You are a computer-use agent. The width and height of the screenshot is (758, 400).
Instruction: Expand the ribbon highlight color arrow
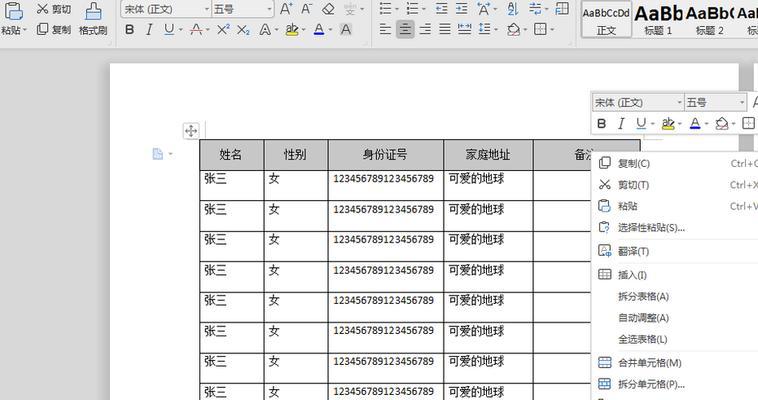[304, 30]
